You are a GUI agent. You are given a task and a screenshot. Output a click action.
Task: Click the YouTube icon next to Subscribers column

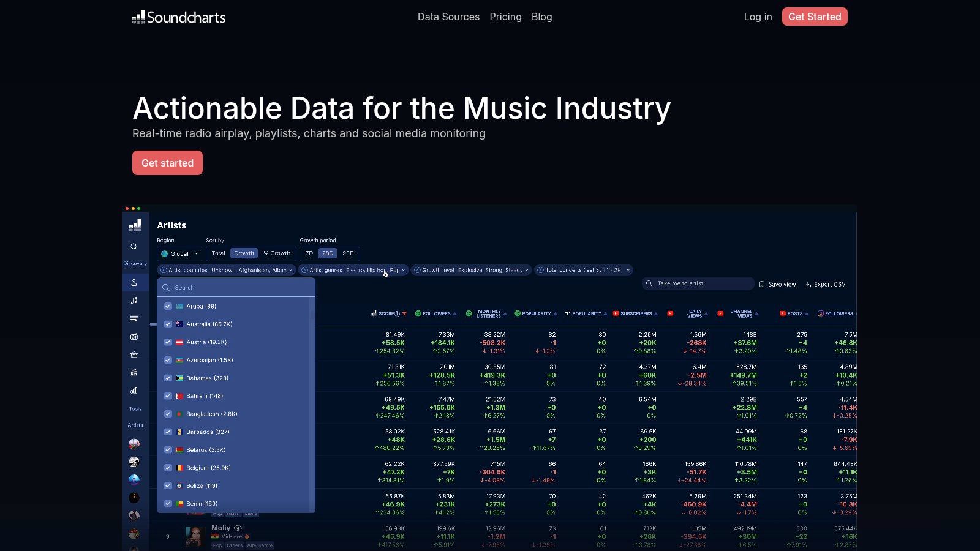[x=616, y=313]
